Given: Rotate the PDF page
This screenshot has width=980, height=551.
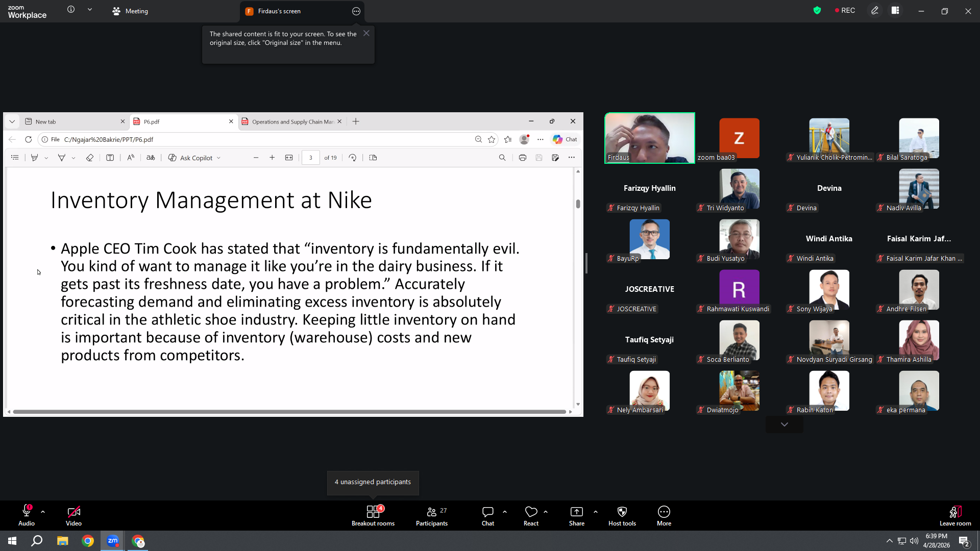Looking at the screenshot, I should click(x=352, y=158).
